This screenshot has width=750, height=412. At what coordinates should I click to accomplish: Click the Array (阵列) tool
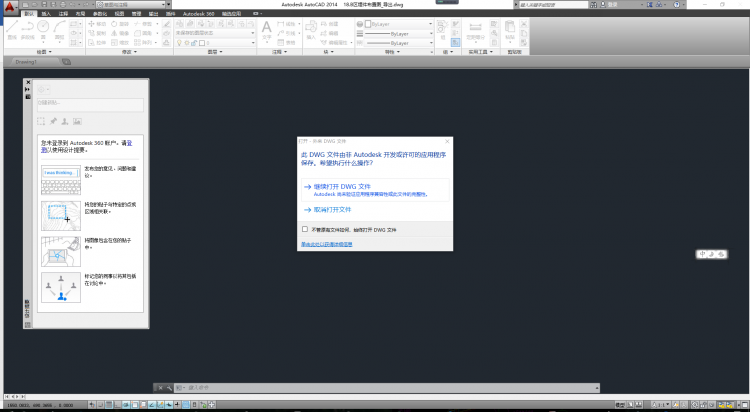[x=143, y=43]
